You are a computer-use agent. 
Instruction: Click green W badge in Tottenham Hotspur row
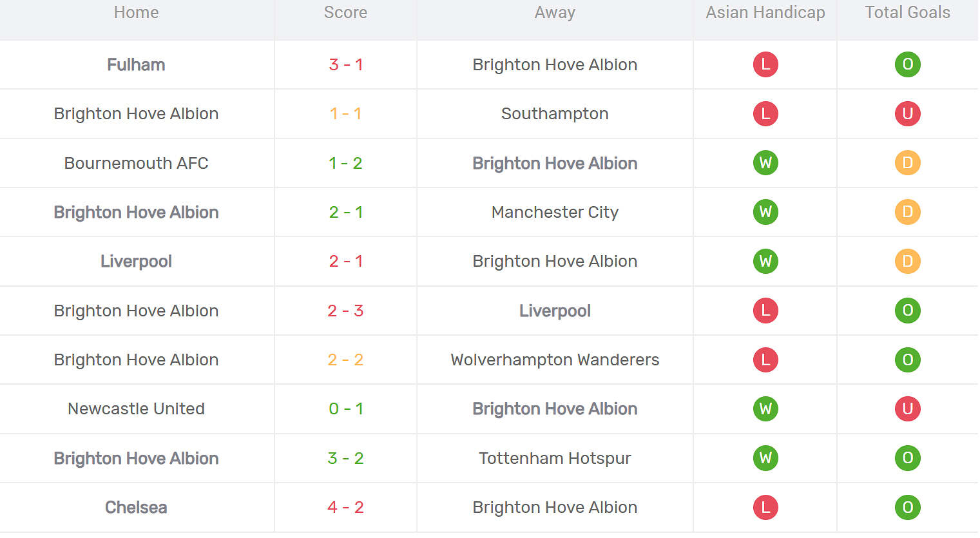point(765,458)
